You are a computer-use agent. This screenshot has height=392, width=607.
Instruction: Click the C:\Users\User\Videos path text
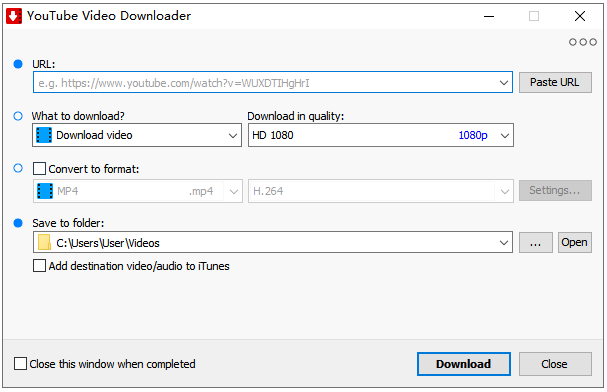(108, 243)
